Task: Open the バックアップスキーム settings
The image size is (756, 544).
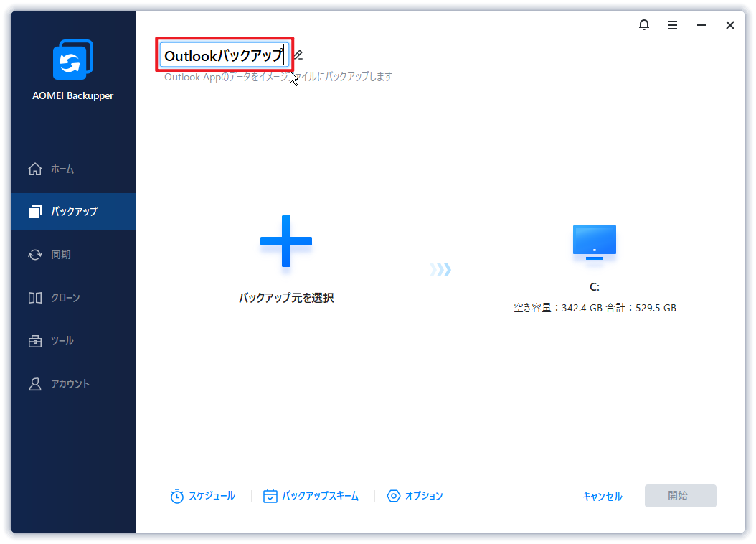Action: (x=311, y=496)
